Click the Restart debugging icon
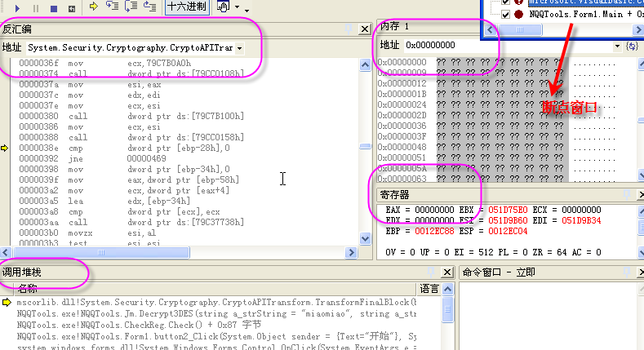644x350 pixels. tap(72, 7)
